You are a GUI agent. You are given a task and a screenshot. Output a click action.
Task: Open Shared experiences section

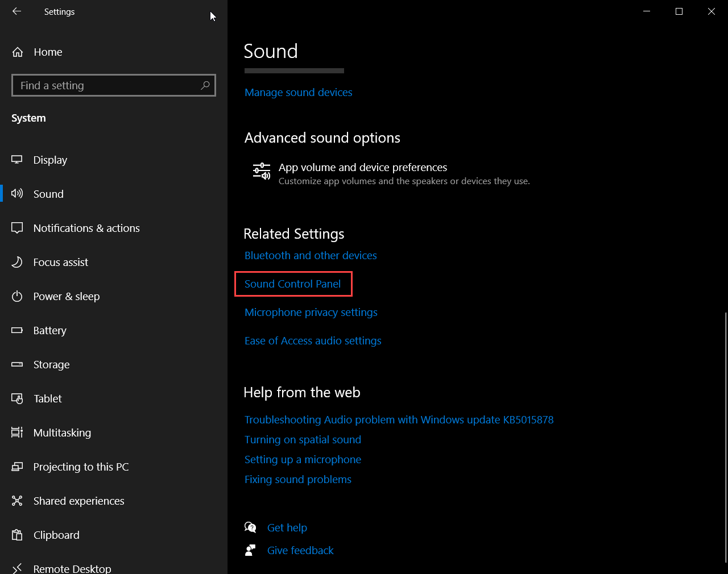[78, 501]
